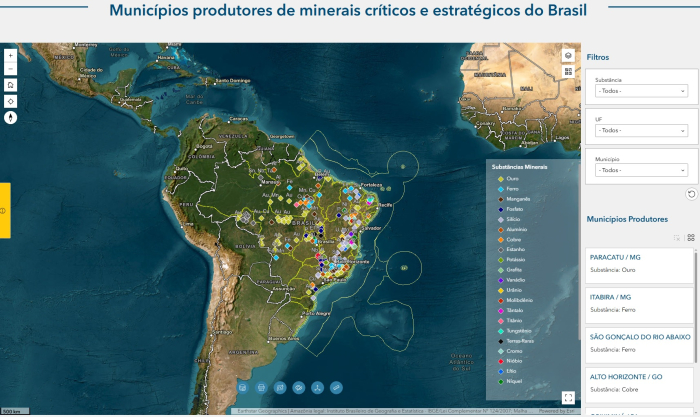Open the table widget in bottom toolbar
The height and width of the screenshot is (417, 700).
[x=242, y=388]
